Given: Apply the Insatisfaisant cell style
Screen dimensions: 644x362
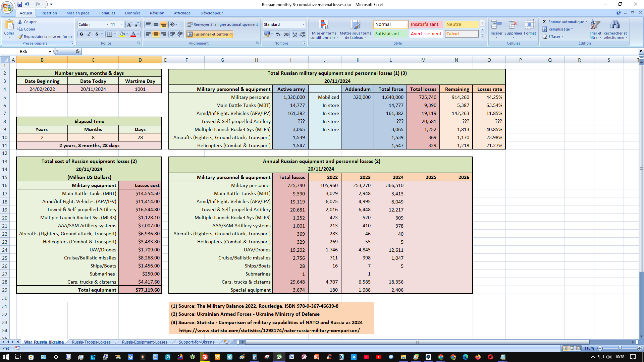Looking at the screenshot, I should point(426,24).
